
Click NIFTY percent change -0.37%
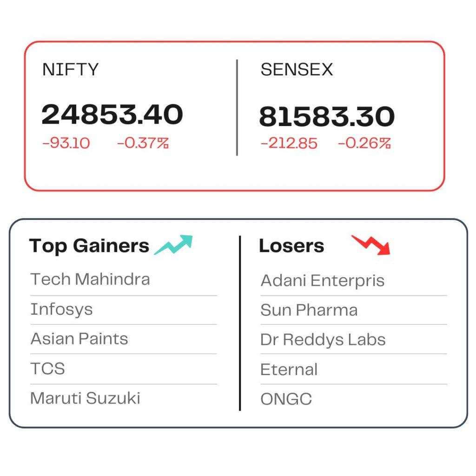143,143
